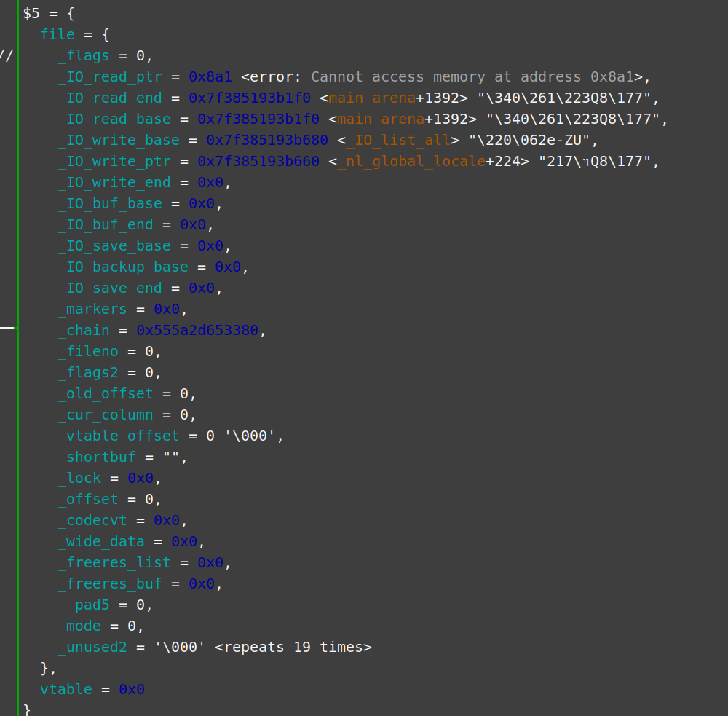
Task: Click the _old_offset field name
Action: coord(106,394)
